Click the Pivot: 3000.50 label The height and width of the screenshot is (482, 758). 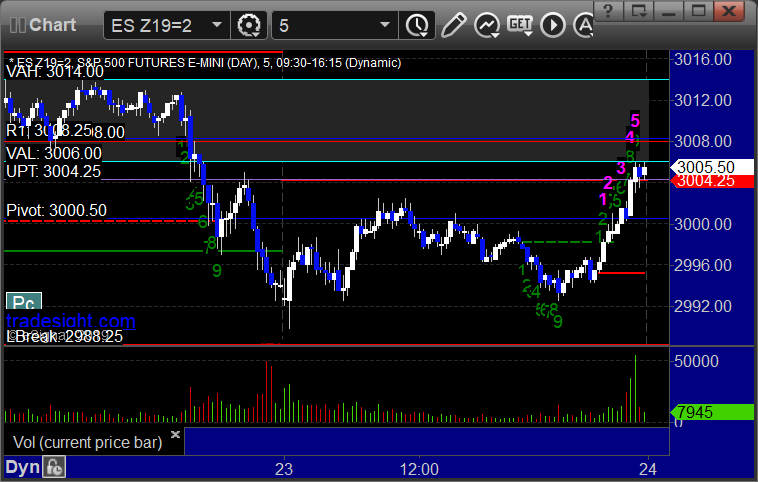[x=56, y=210]
